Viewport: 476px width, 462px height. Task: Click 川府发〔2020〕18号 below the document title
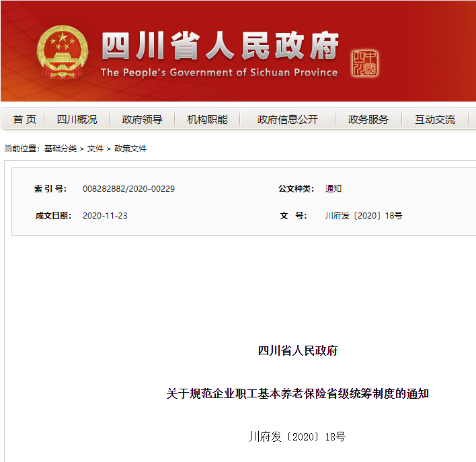(297, 437)
